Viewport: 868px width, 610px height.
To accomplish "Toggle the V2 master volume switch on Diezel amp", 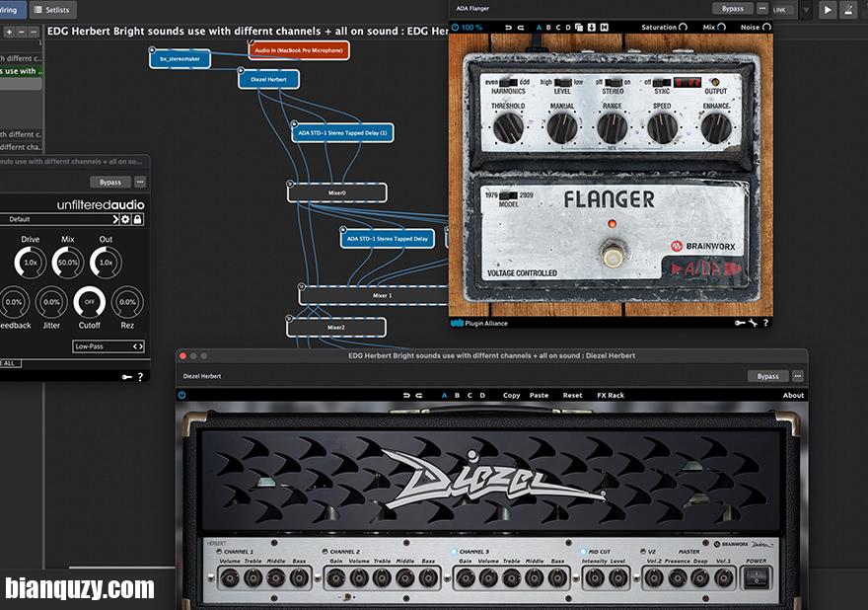I will 643,552.
